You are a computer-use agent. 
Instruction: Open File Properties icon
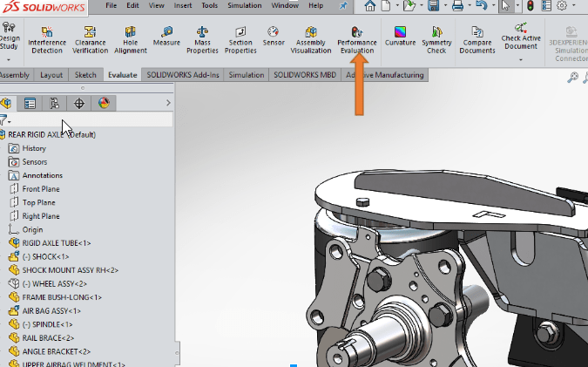(x=546, y=5)
